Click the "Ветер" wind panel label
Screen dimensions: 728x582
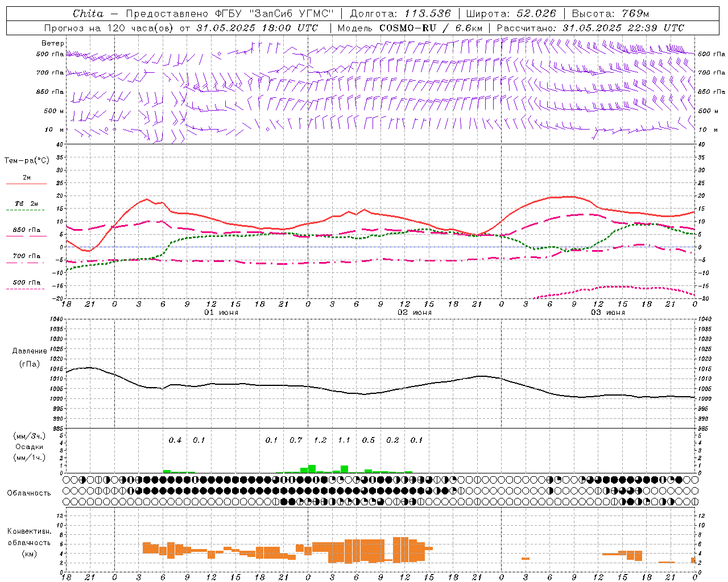(53, 43)
